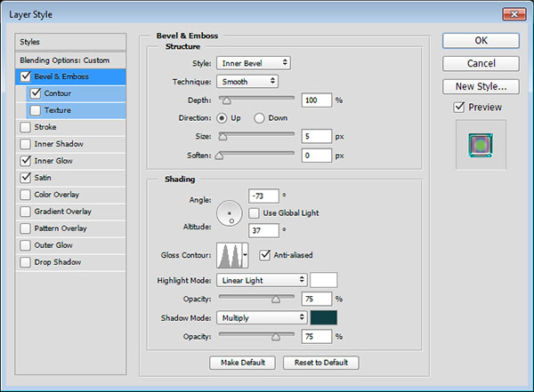Enable the Drop Shadow checkbox
The width and height of the screenshot is (534, 392).
click(26, 262)
